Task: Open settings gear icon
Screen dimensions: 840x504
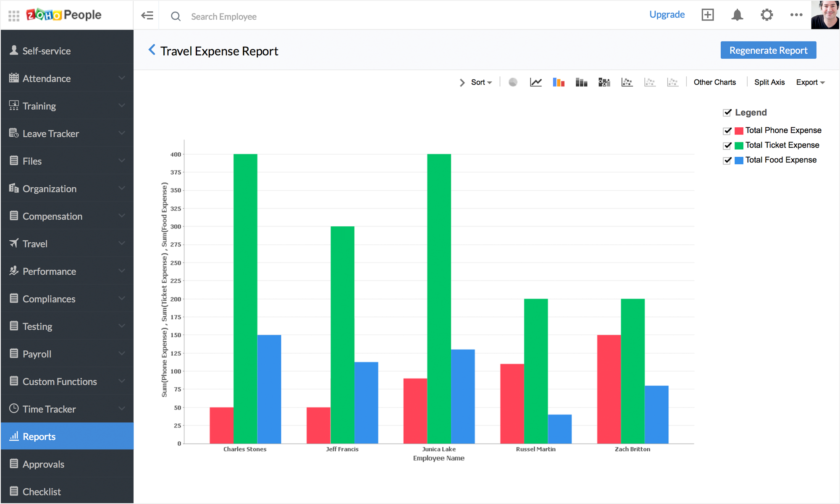Action: pos(766,15)
